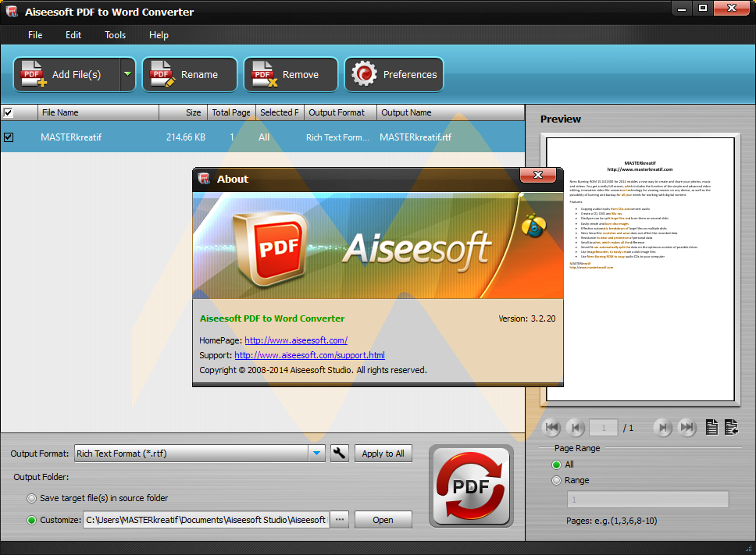Click the wrench icon beside Output Format
Screen dimensions: 756x555
[x=339, y=453]
